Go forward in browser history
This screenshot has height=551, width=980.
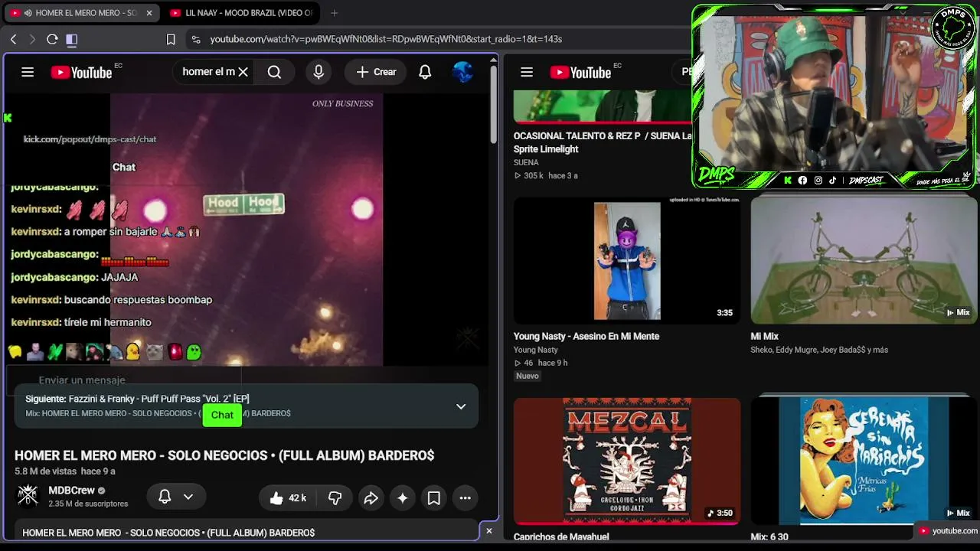[x=32, y=39]
